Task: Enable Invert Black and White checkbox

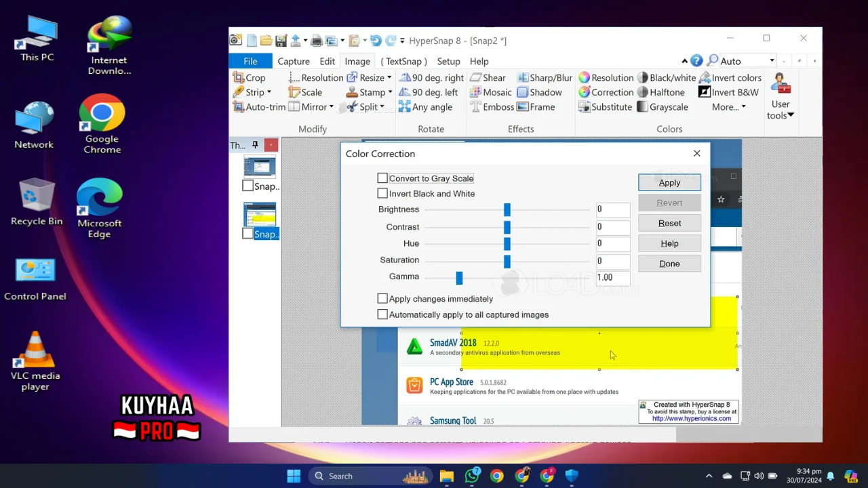Action: (x=382, y=194)
